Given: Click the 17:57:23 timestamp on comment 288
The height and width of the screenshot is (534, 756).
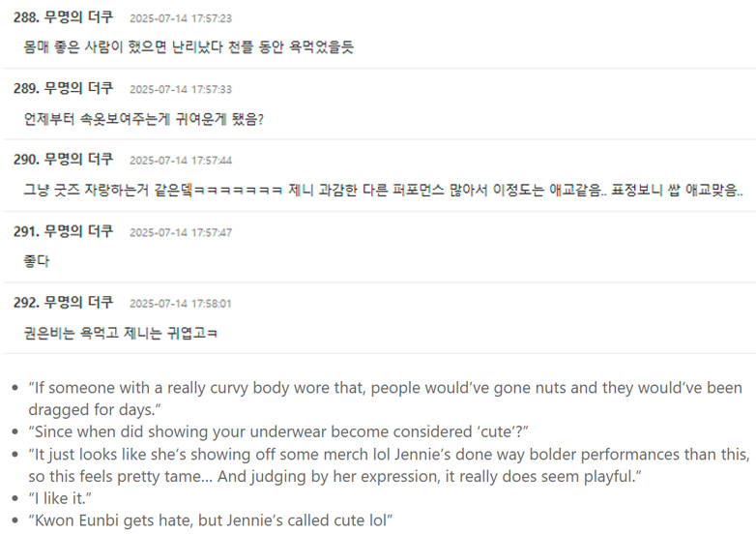Looking at the screenshot, I should (x=180, y=18).
